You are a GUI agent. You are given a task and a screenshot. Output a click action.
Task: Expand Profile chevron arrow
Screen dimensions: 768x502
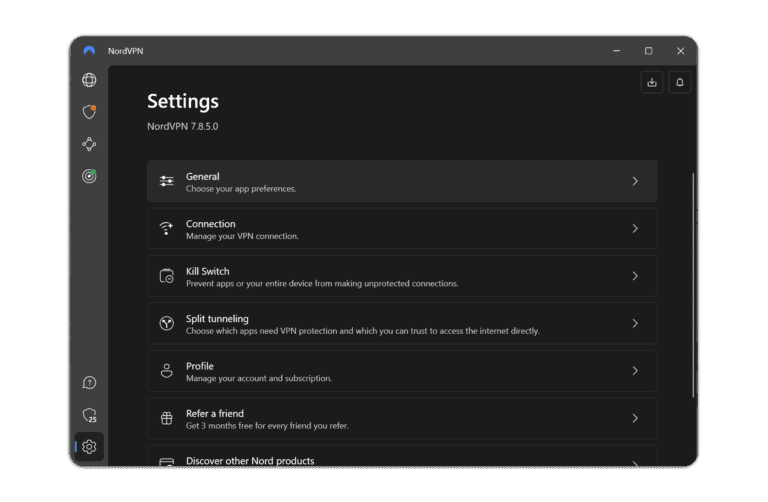pos(635,371)
